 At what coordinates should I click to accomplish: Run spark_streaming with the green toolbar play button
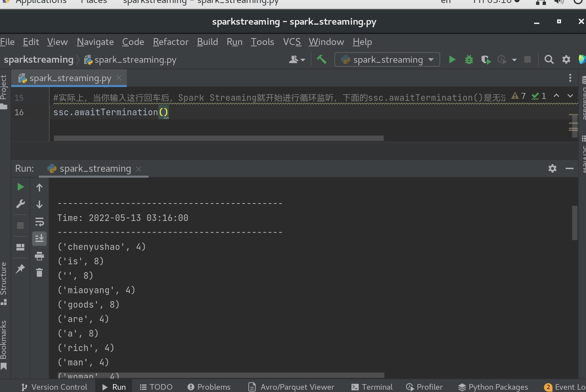[452, 60]
